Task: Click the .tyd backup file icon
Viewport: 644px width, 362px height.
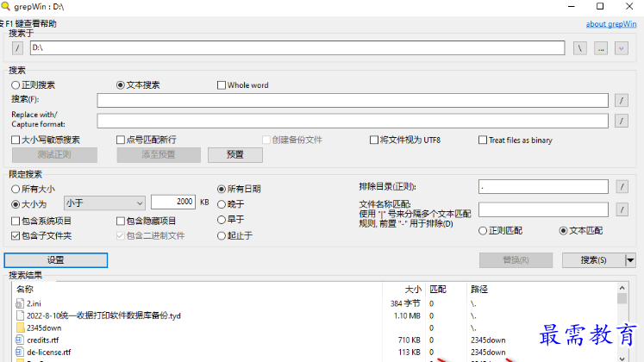Action: [x=20, y=315]
